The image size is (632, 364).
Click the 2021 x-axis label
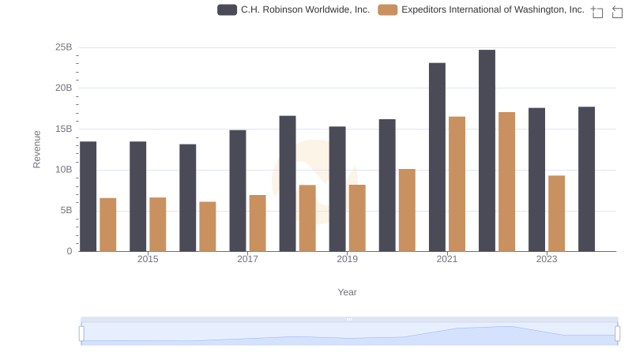(x=447, y=259)
